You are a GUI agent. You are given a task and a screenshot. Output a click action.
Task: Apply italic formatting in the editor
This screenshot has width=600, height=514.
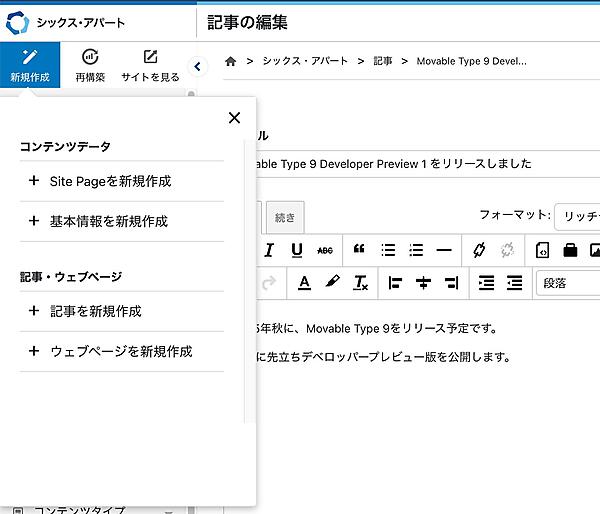pyautogui.click(x=269, y=250)
